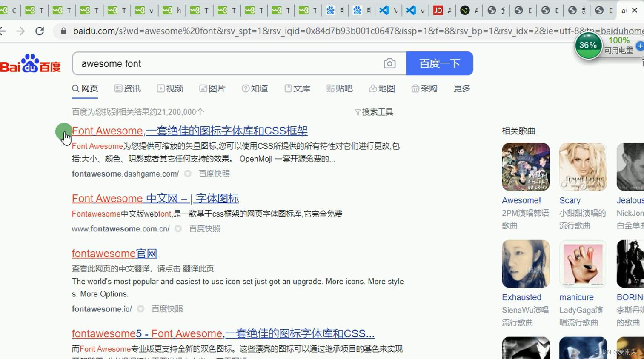Select the 图片 (Images) search category

click(x=212, y=88)
